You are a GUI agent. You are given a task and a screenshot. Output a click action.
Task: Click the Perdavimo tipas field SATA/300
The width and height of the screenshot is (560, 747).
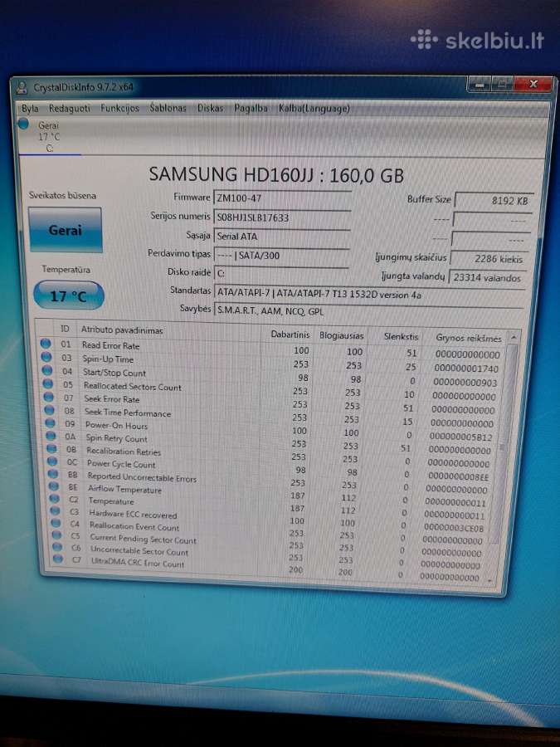[281, 256]
